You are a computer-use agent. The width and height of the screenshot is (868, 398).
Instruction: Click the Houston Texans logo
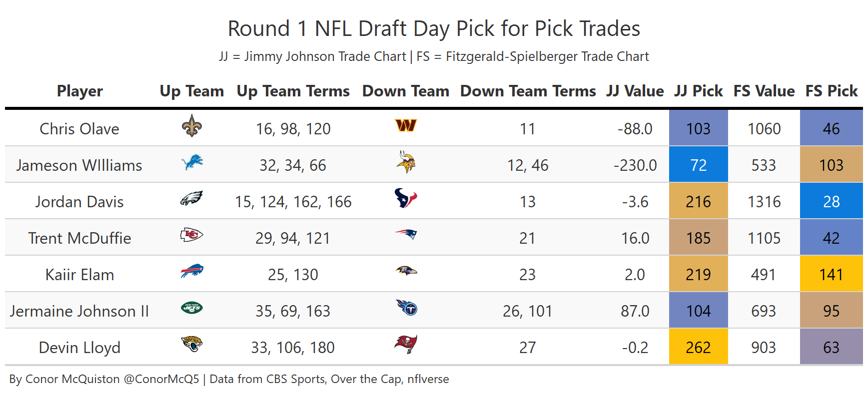click(406, 198)
